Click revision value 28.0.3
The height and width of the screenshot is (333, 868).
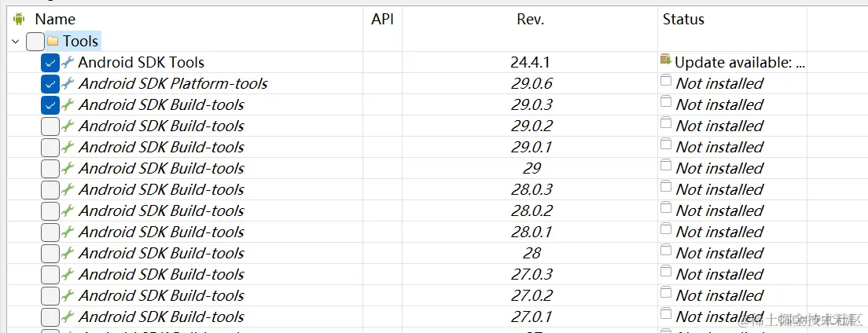531,190
